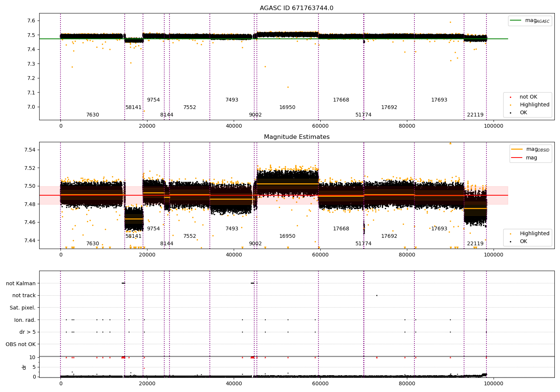Click obsid label 17668 in top plot
This screenshot has width=560, height=392.
pyautogui.click(x=341, y=100)
